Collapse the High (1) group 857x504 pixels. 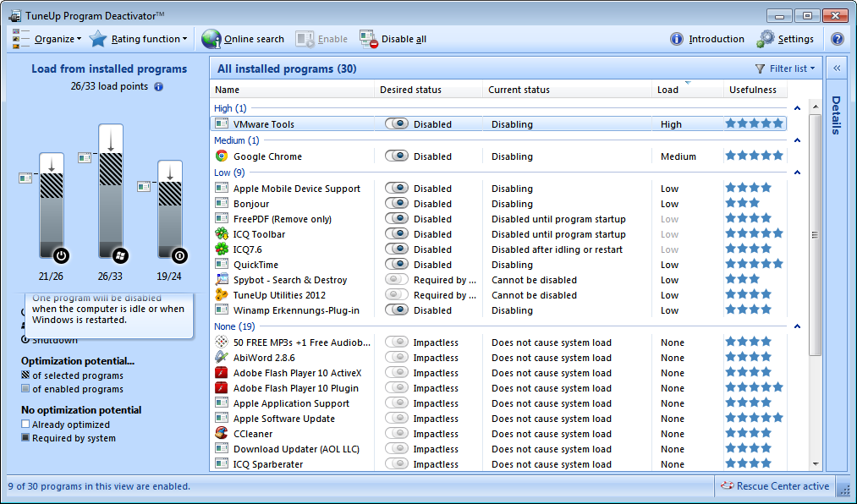(x=797, y=108)
